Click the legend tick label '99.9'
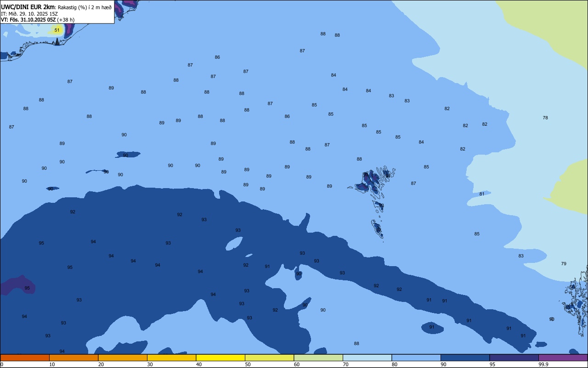The width and height of the screenshot is (588, 368). point(543,364)
